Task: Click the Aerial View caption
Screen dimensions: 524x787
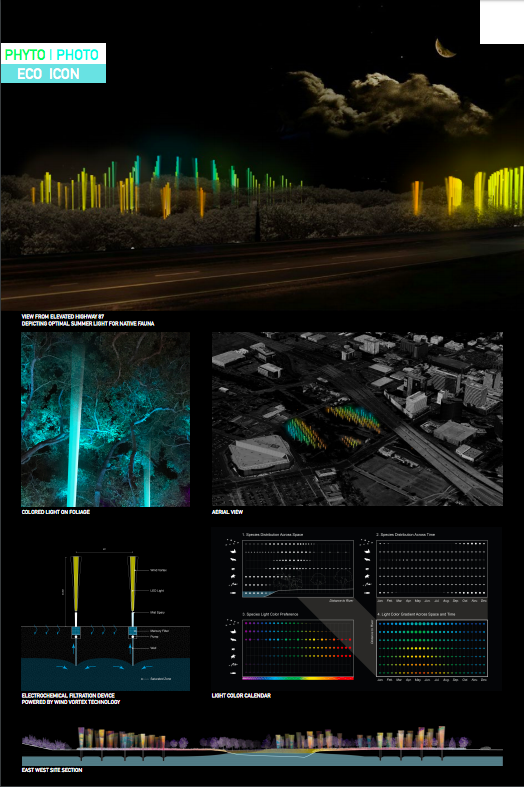Action: pyautogui.click(x=227, y=512)
